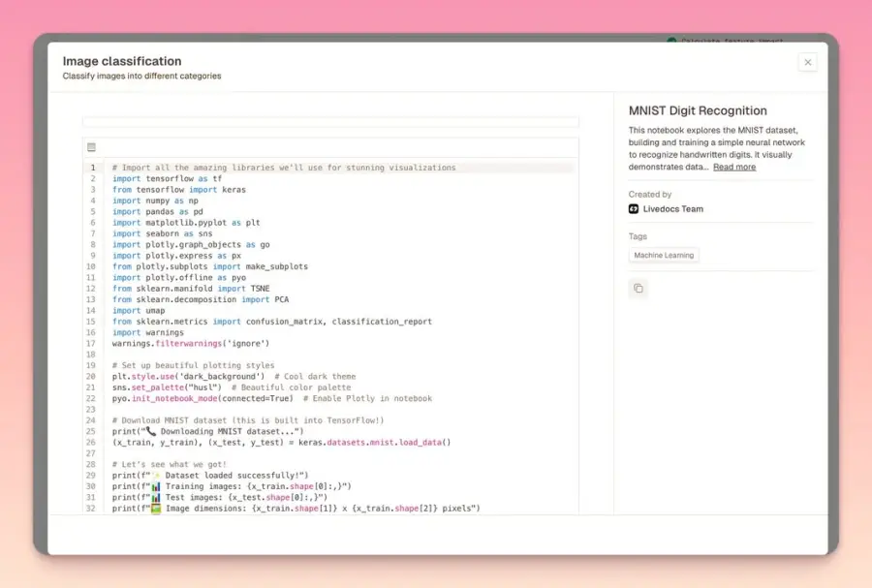The image size is (872, 588).
Task: Click code line 'import plotly.offline as pyo'
Action: point(179,277)
